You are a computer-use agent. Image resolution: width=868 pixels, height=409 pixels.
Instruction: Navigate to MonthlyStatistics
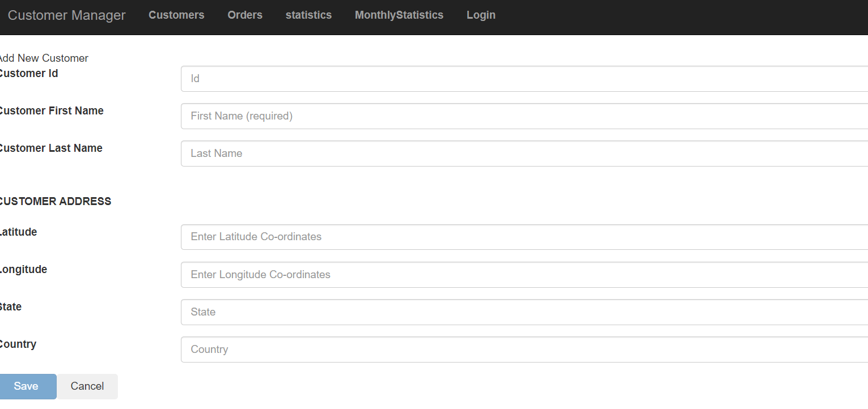[399, 15]
